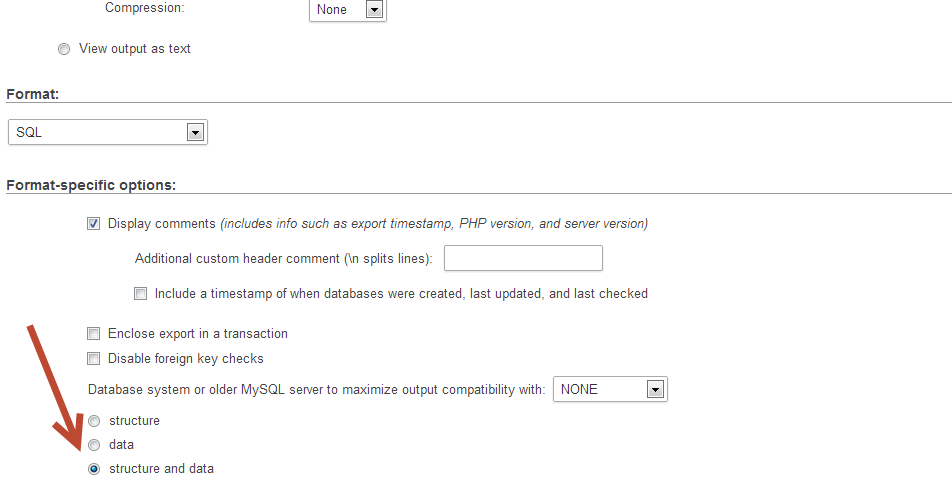
Task: Open the output compatibility 'NONE' combo box
Action: (x=610, y=390)
